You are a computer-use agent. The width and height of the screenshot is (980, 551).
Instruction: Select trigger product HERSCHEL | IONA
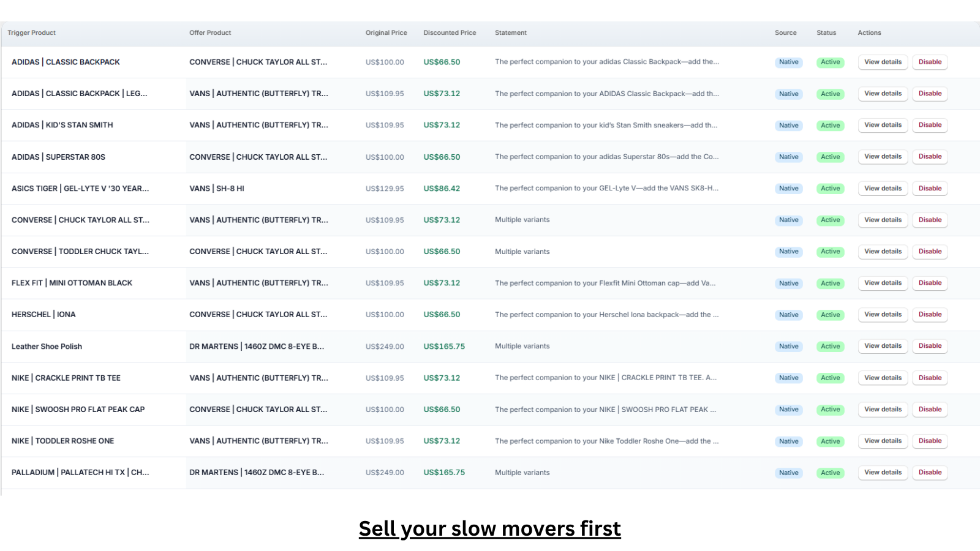pyautogui.click(x=43, y=315)
